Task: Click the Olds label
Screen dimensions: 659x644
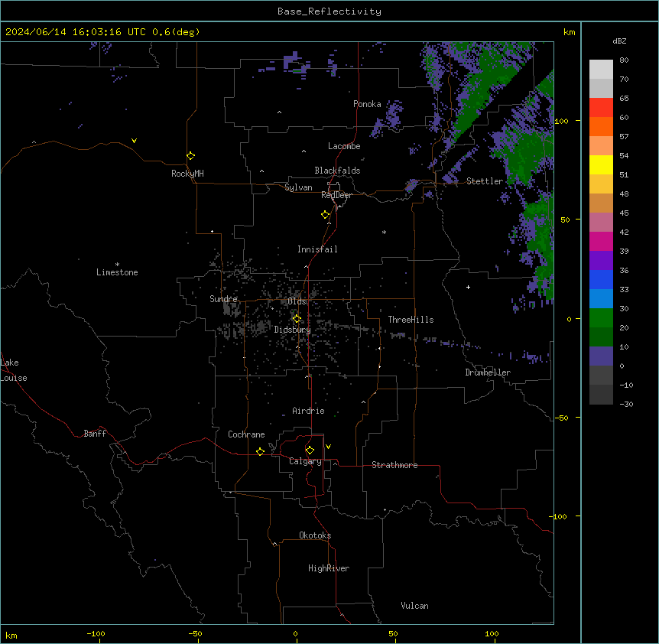Action: point(297,301)
